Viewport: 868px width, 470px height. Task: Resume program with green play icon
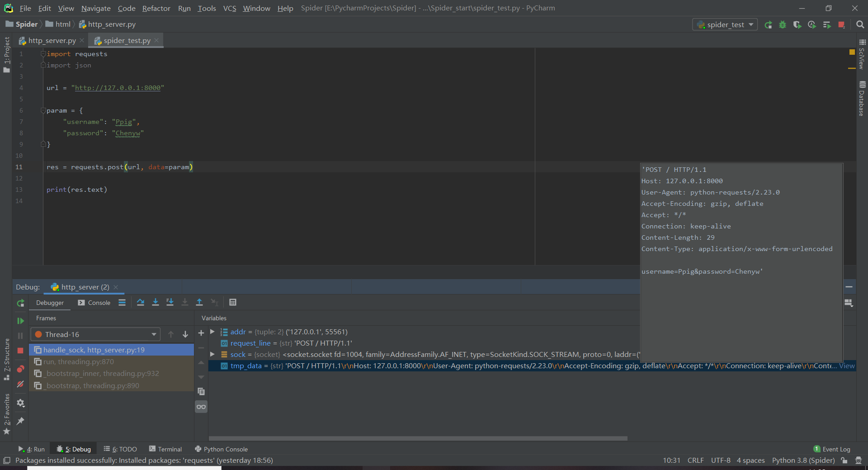[x=20, y=321]
